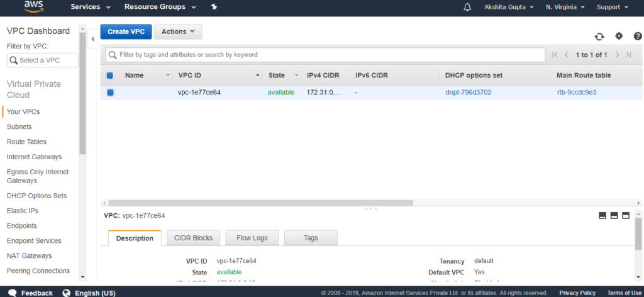Open the State column filter arrow
The image size is (644, 297).
(297, 76)
